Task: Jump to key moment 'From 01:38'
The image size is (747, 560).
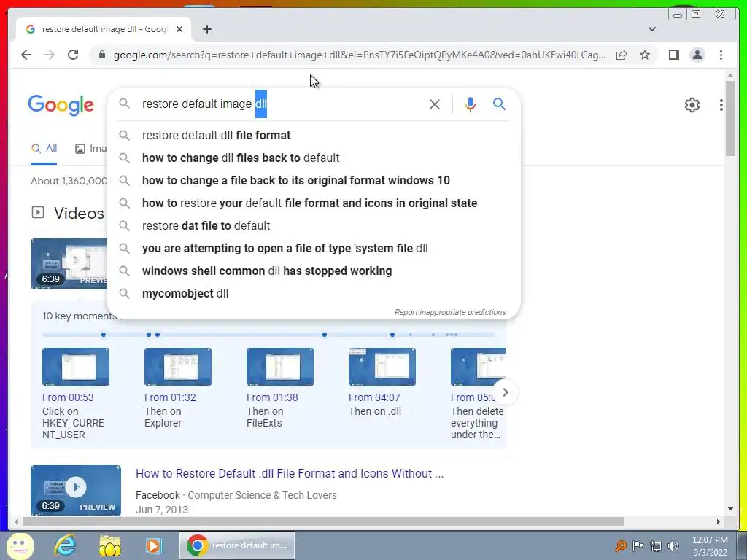Action: [x=272, y=397]
